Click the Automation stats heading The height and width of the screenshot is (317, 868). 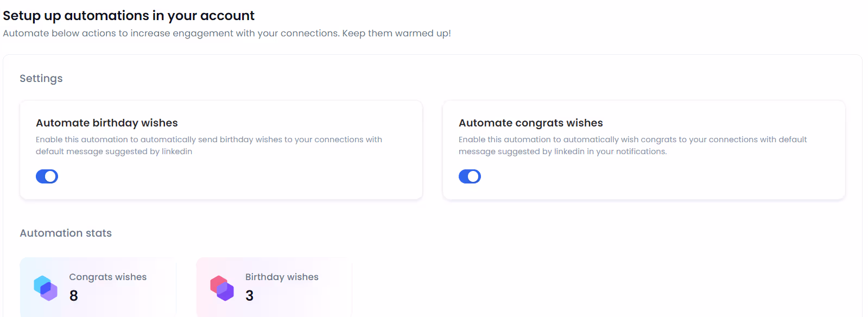pyautogui.click(x=66, y=233)
